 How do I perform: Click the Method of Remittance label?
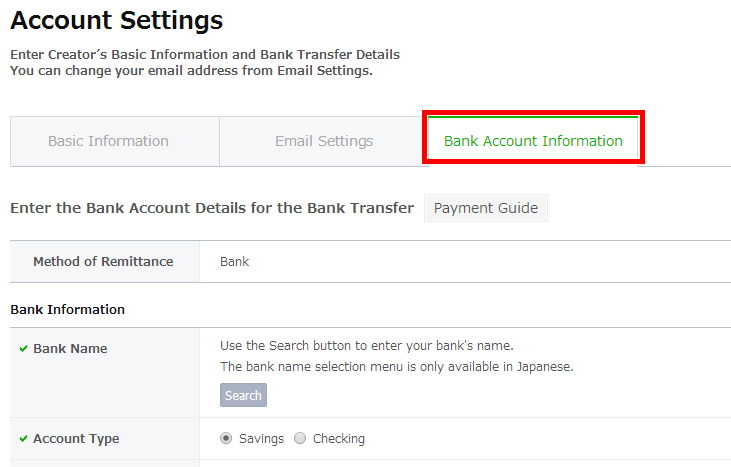(103, 261)
